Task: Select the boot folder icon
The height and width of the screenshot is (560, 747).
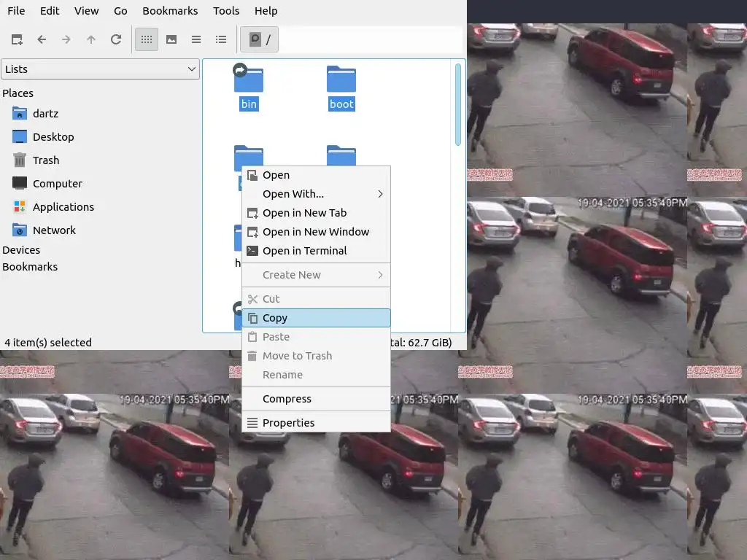Action: [341, 79]
